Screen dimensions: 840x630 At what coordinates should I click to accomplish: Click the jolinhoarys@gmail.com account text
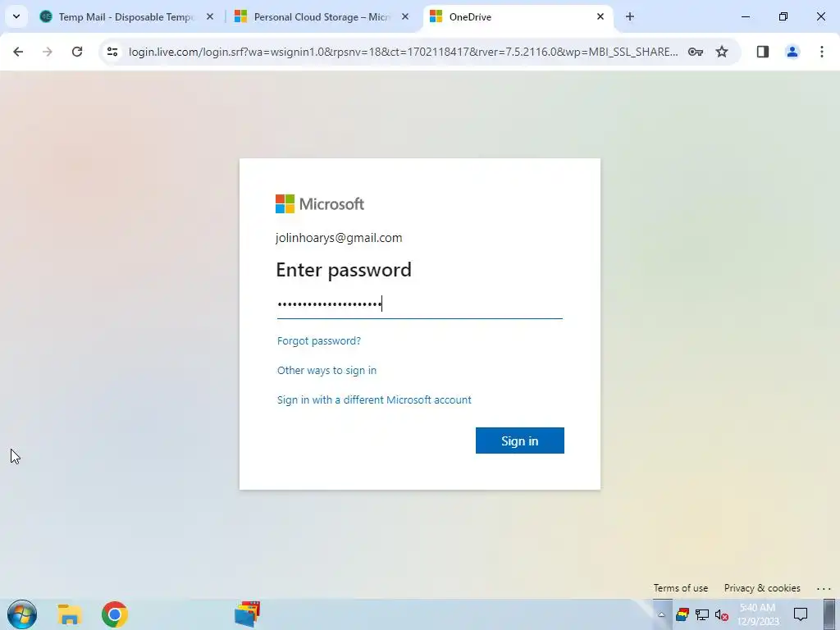tap(339, 238)
